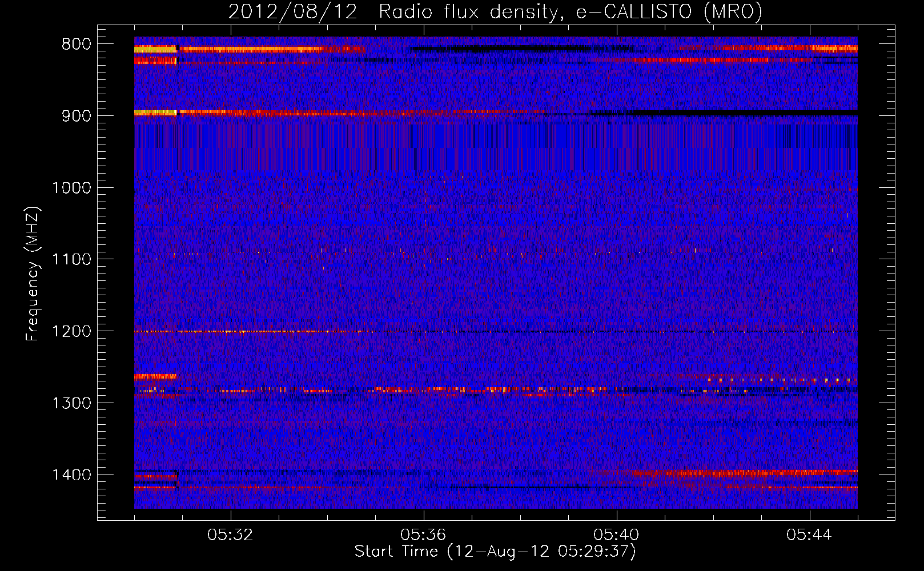
Task: Pick the 1300 frequency tick label
Action: (71, 403)
